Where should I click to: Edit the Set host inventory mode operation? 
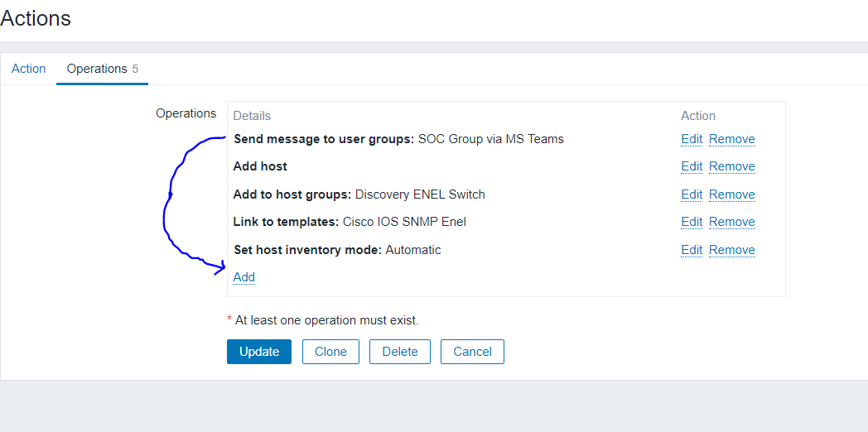pyautogui.click(x=692, y=250)
